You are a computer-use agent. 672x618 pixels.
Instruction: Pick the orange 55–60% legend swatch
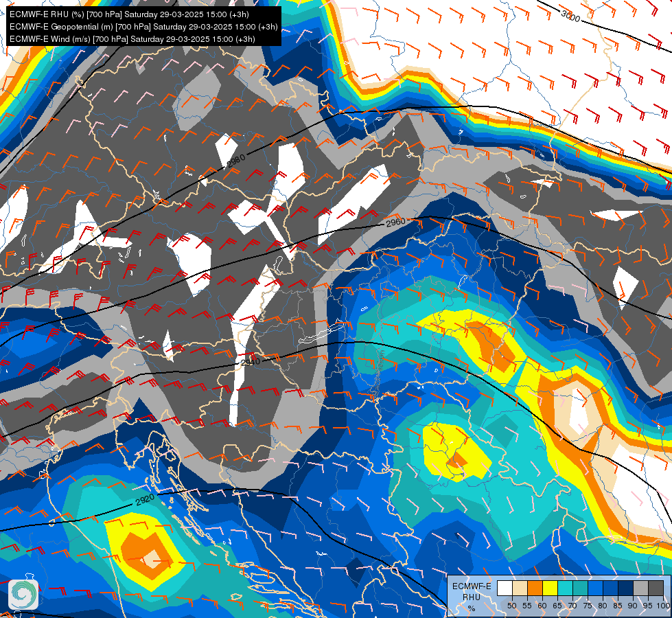(535, 588)
